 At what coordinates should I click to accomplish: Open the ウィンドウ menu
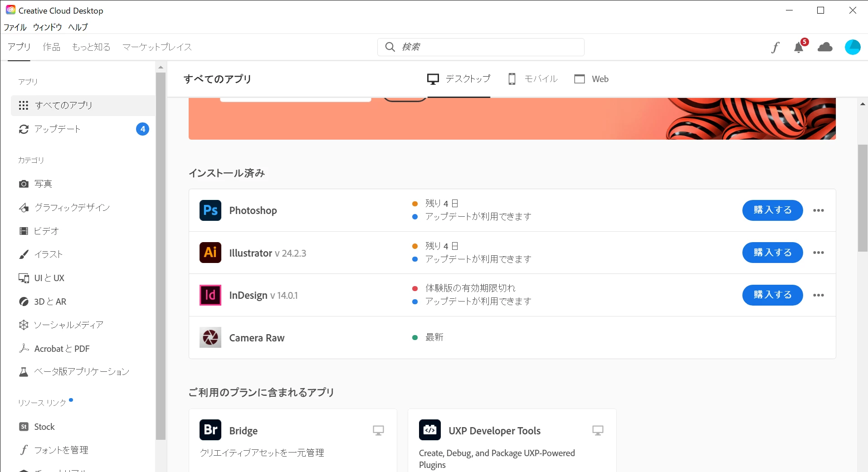(48, 27)
